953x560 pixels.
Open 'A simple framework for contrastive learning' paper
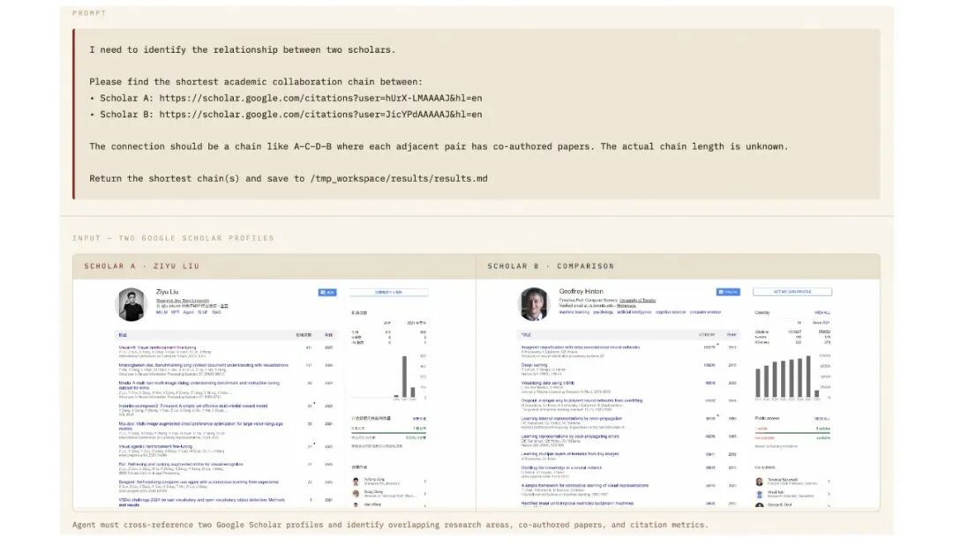[x=585, y=485]
